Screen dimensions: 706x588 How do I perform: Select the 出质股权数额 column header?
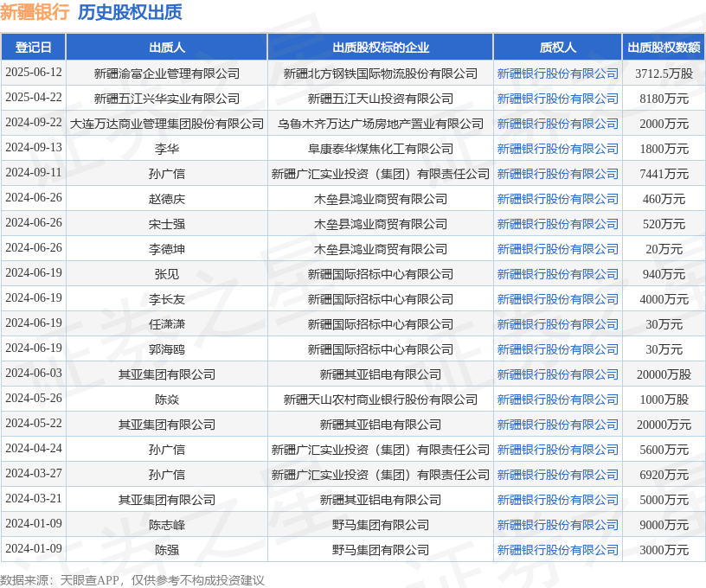point(664,48)
